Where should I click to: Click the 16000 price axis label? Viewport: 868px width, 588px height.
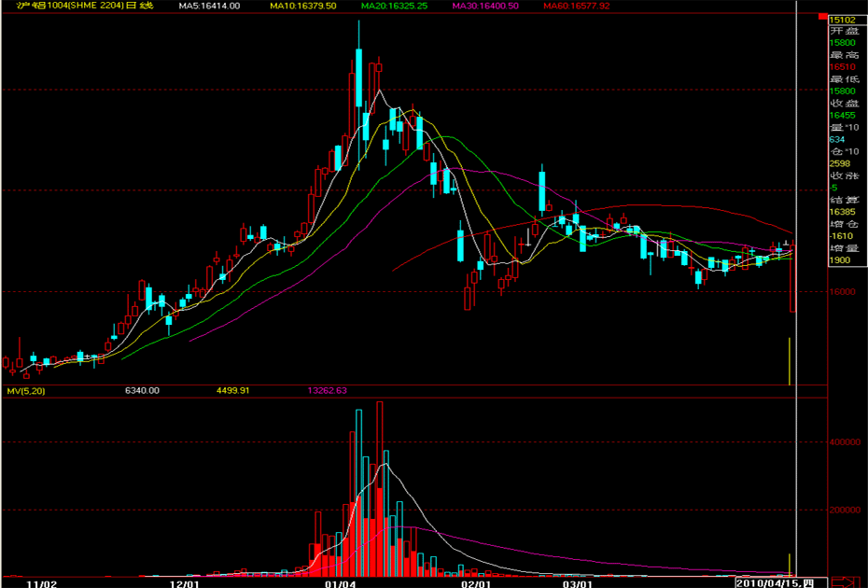tap(842, 292)
